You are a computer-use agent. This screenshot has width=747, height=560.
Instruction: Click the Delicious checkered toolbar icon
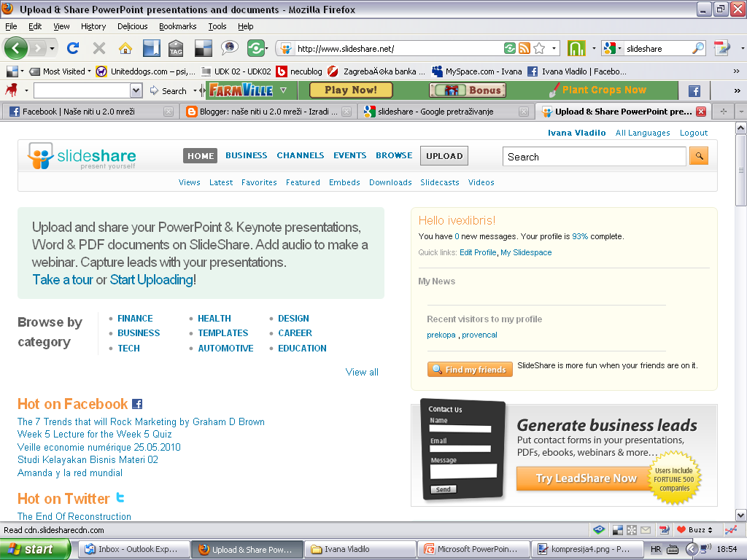pos(204,48)
